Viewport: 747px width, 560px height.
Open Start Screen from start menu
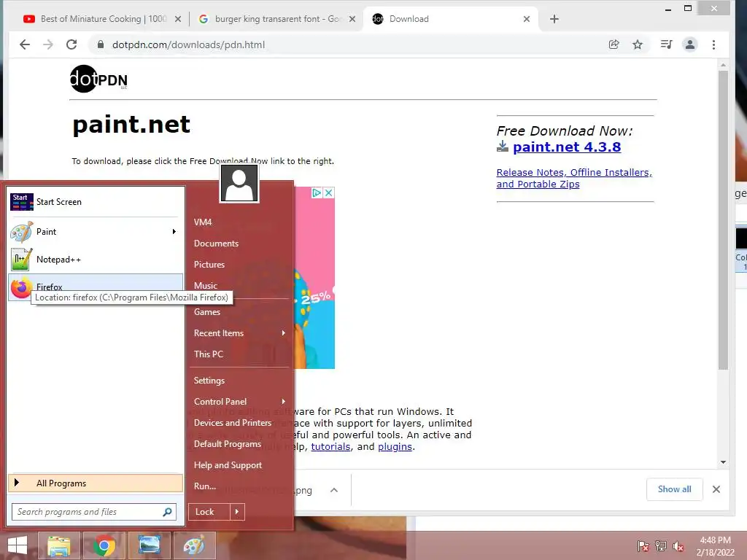(x=96, y=202)
